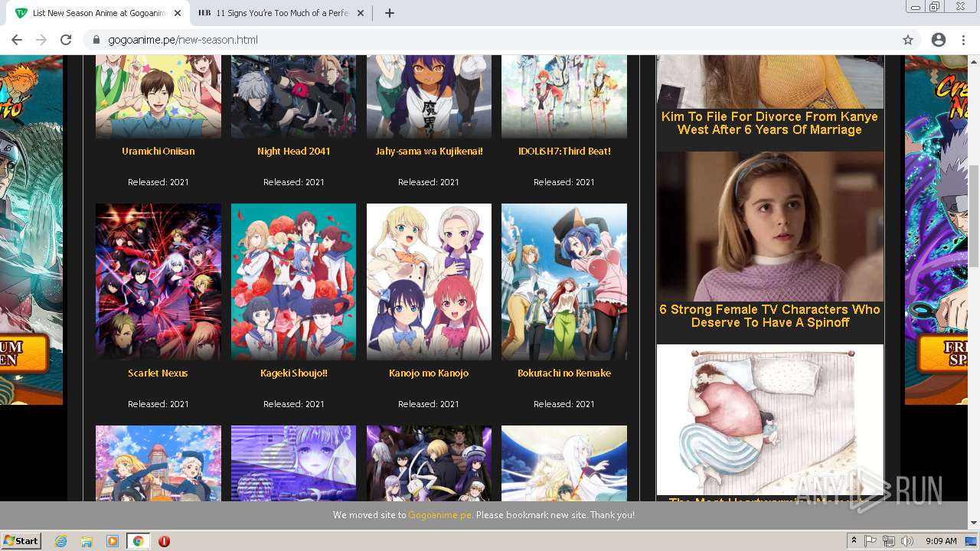Open the Windows Start menu
This screenshot has width=980, height=551.
[x=21, y=541]
